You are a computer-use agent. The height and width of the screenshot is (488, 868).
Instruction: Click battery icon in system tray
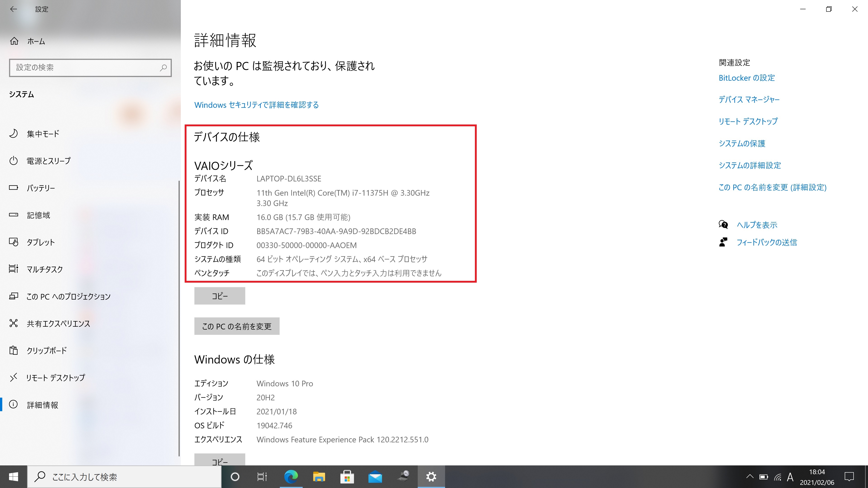(x=764, y=476)
